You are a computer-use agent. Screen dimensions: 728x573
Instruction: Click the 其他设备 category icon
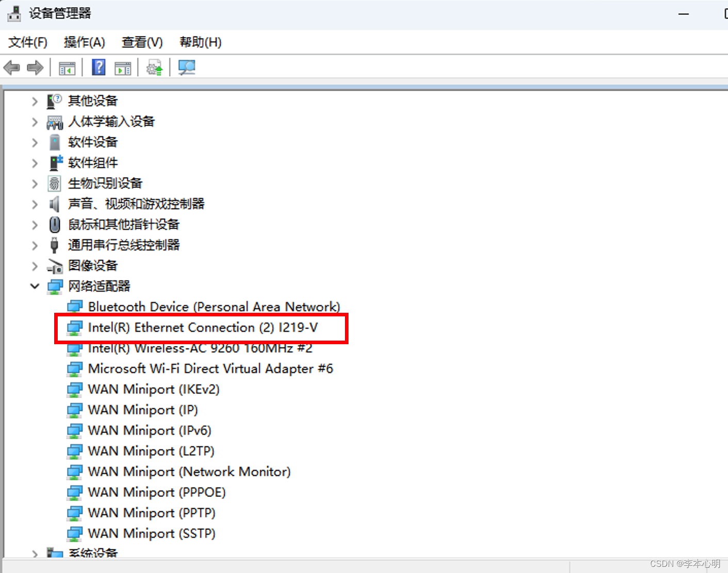point(54,101)
